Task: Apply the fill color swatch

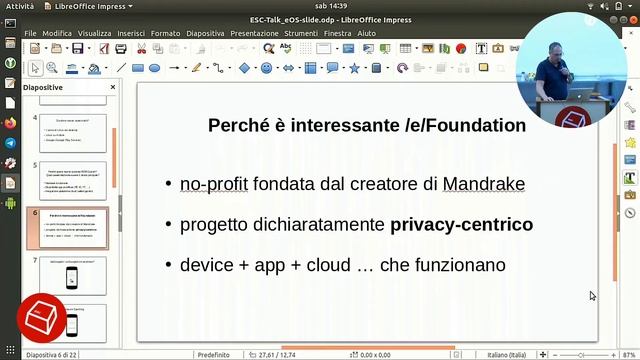Action: (94, 69)
